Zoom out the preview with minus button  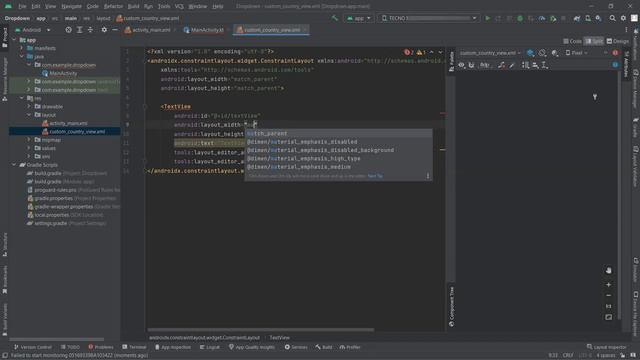pyautogui.click(x=609, y=296)
